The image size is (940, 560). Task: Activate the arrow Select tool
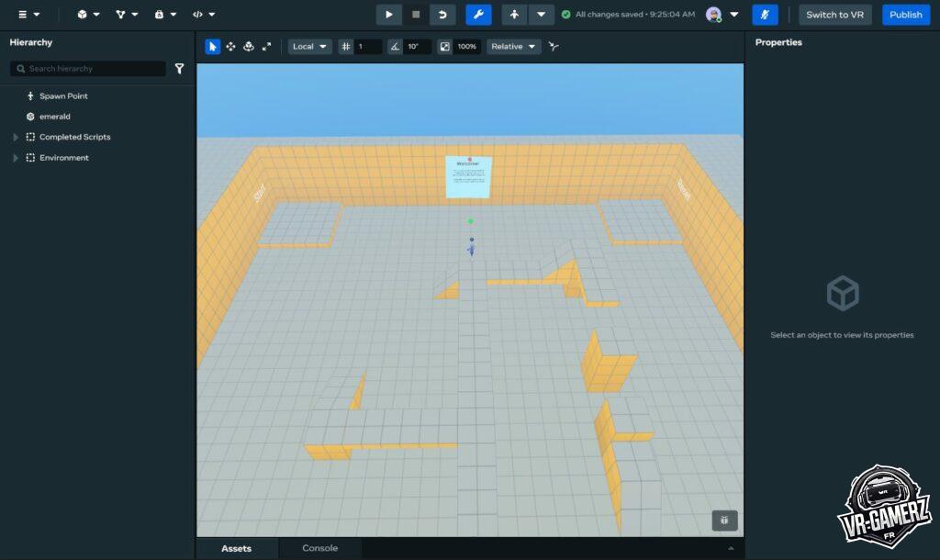[x=213, y=47]
